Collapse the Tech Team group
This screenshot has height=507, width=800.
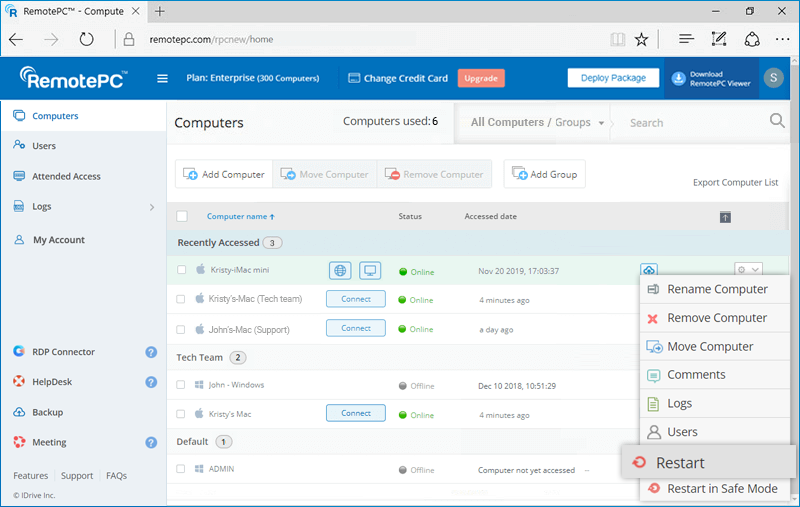tap(211, 358)
